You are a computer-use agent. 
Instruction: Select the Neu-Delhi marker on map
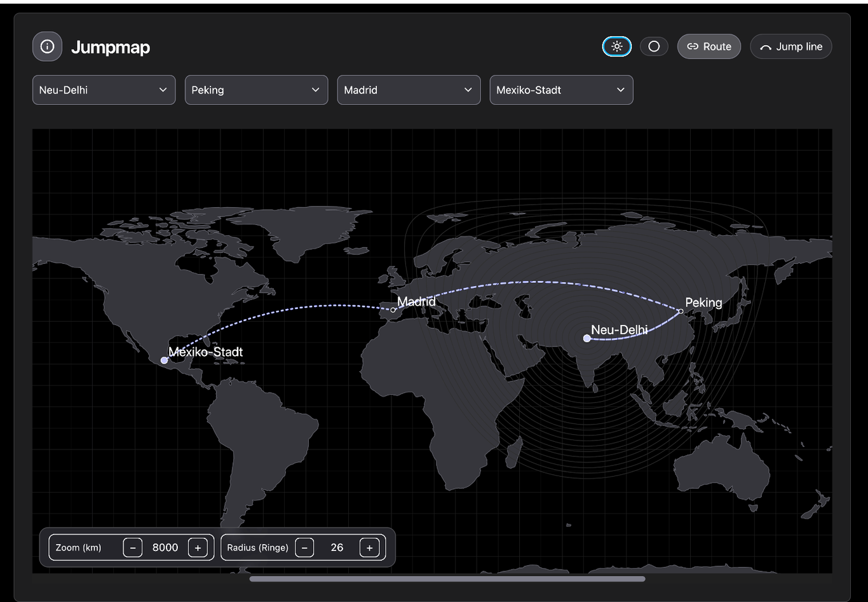[x=587, y=338]
